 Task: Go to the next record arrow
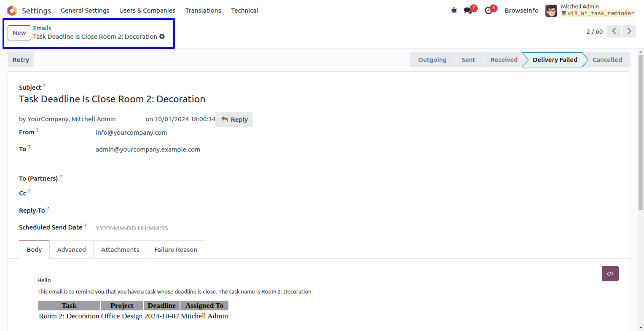point(629,31)
